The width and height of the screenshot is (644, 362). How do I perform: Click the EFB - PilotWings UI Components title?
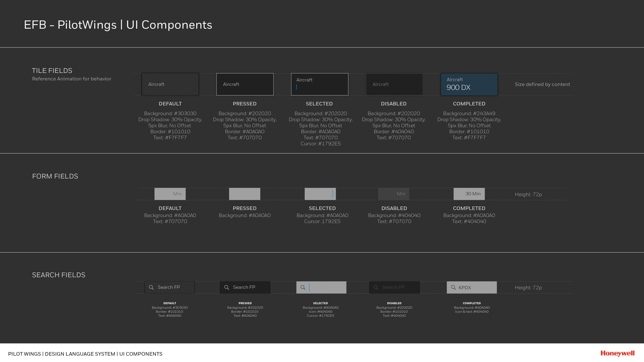[x=118, y=25]
